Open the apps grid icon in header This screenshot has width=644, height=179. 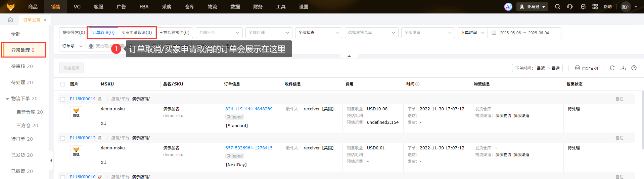coord(595,7)
